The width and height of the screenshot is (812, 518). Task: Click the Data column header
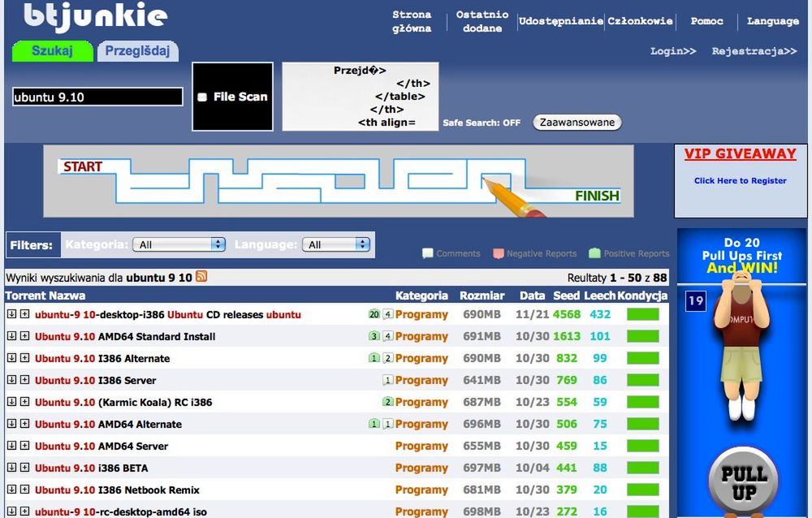tap(533, 296)
